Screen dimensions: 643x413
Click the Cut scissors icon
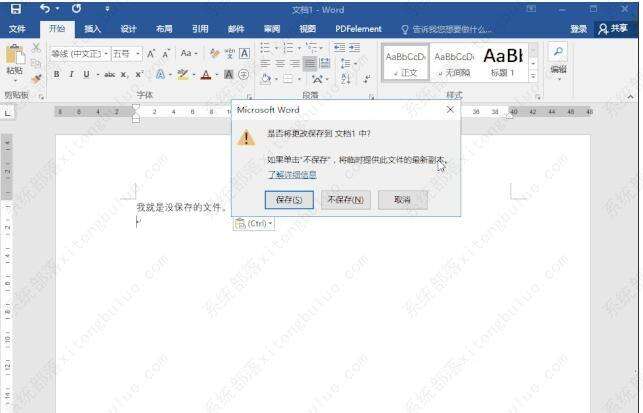(x=36, y=47)
